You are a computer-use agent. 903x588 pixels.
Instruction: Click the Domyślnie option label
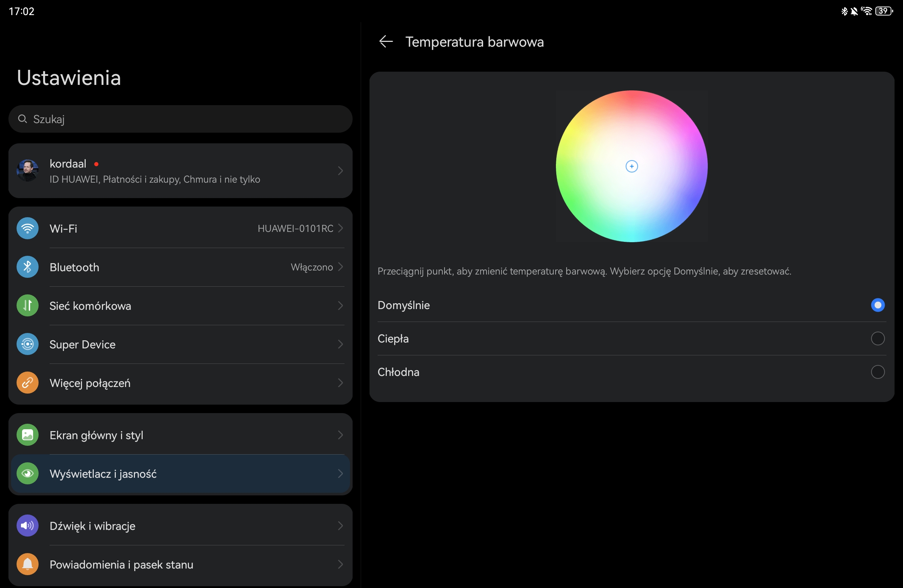(403, 305)
